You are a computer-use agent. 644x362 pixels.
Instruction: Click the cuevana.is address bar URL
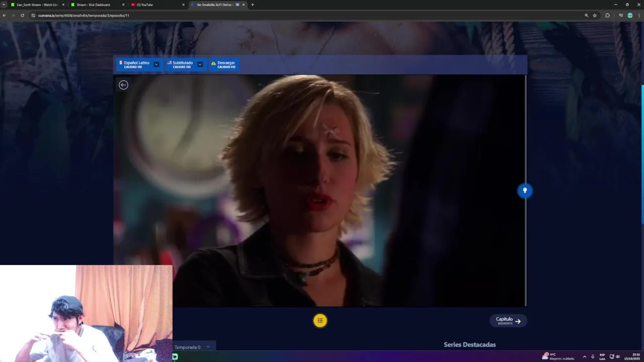click(x=84, y=16)
